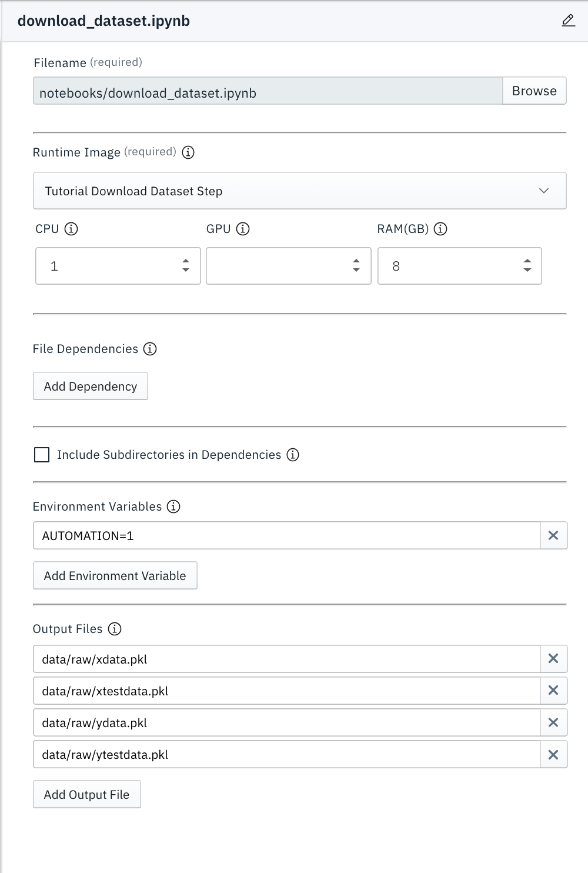Click the Include Subdirectories info icon

coord(293,455)
